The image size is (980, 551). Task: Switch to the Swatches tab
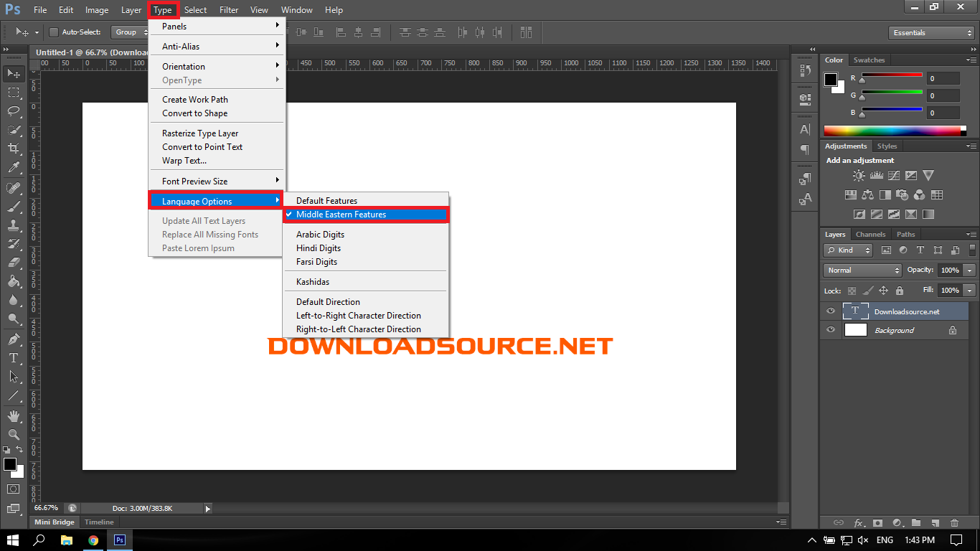(869, 60)
